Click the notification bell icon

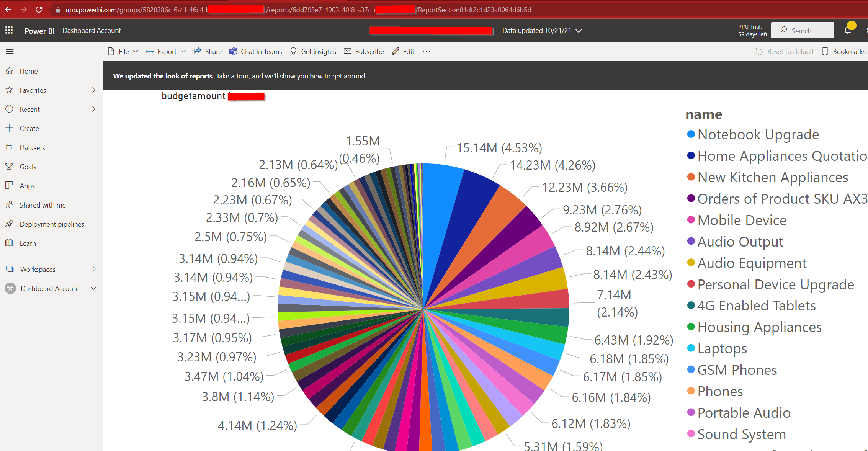coord(848,30)
